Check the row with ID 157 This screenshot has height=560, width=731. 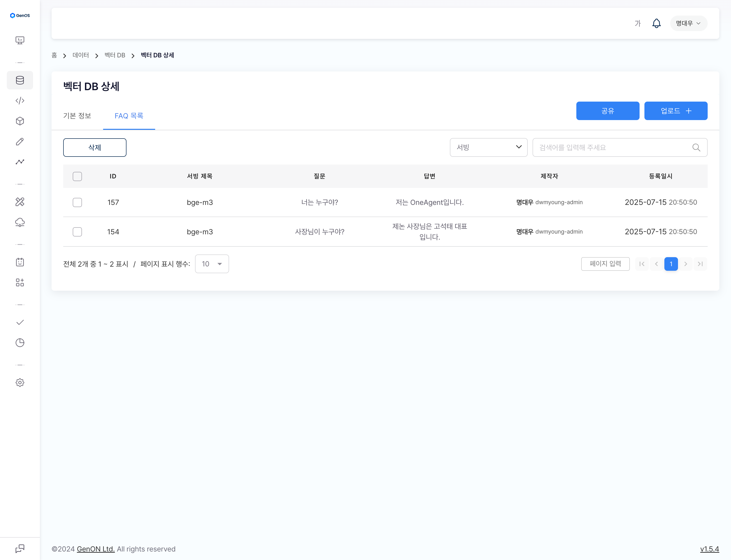point(77,202)
